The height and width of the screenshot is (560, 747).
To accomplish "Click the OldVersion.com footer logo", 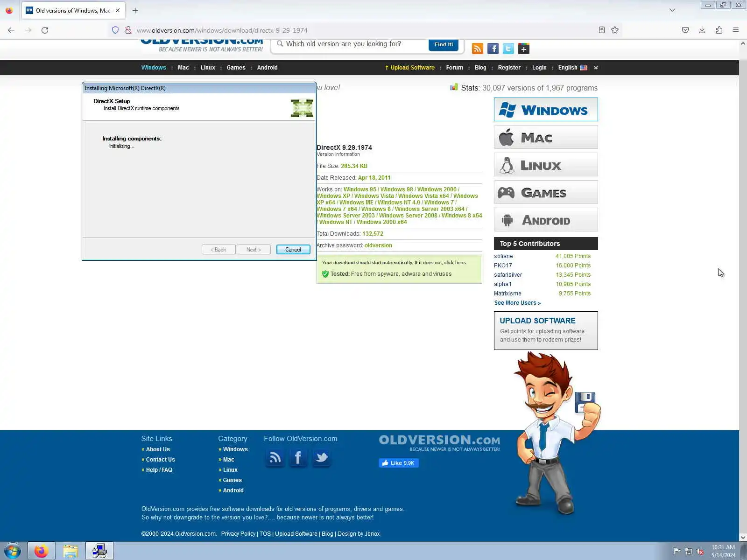I will click(439, 442).
